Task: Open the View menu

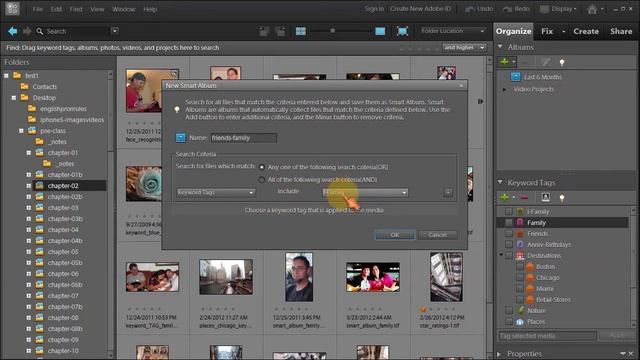Action: [97, 9]
